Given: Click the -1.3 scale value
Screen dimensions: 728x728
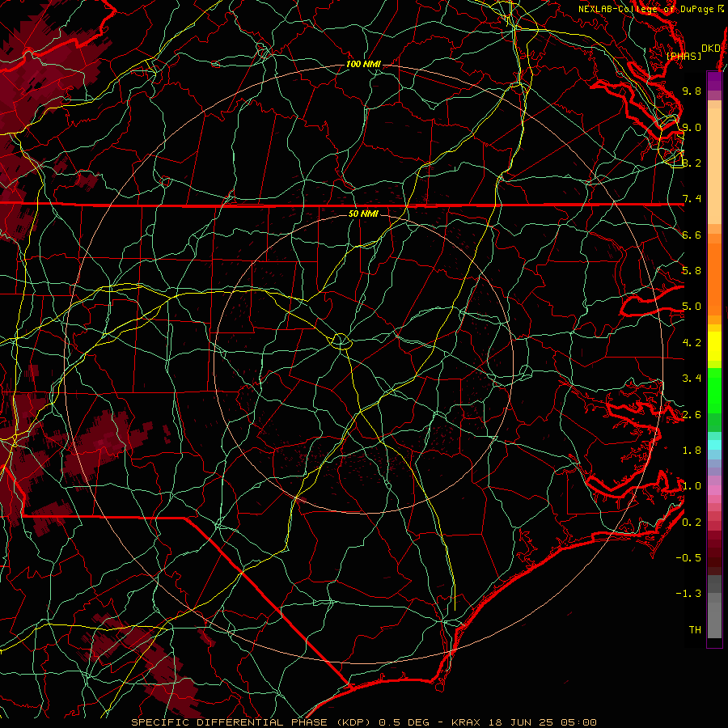Looking at the screenshot, I should tap(688, 594).
